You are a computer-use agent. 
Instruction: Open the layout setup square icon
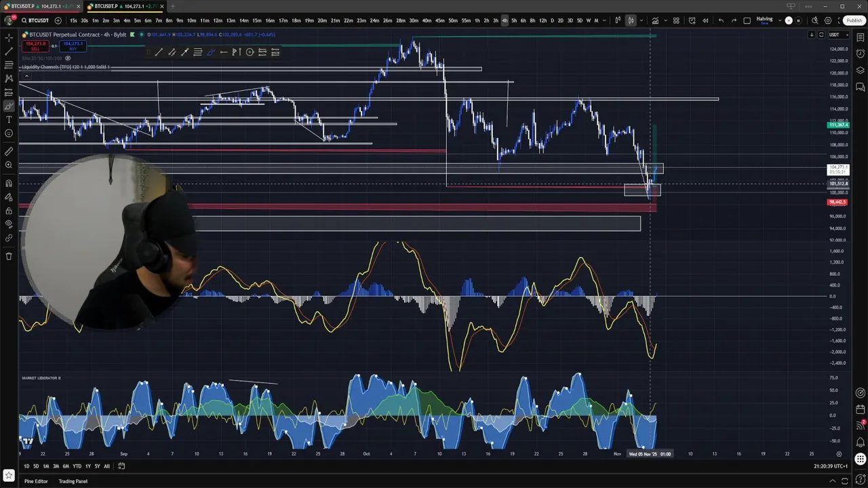click(747, 20)
